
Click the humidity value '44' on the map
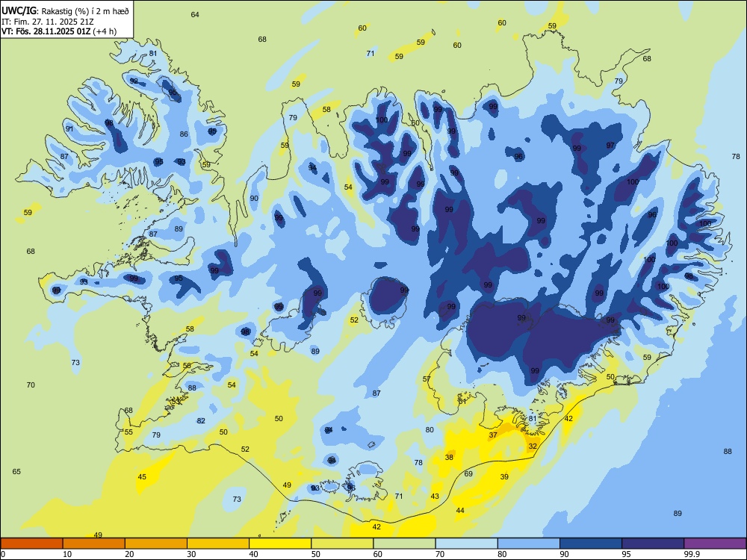coord(459,510)
